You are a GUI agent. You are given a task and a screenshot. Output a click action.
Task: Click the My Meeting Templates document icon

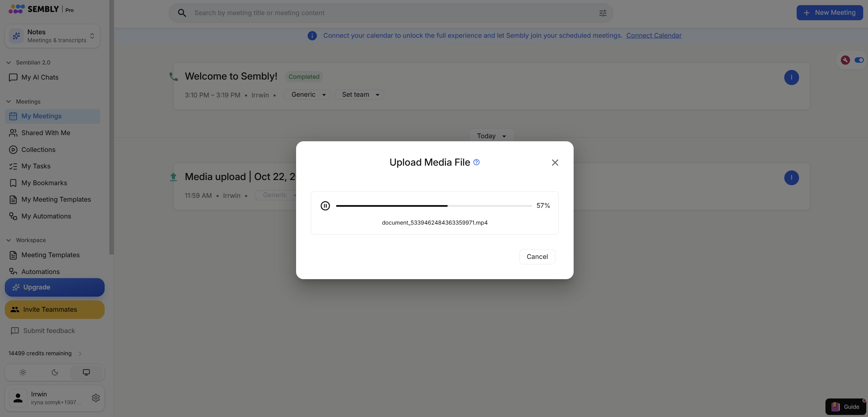coord(13,200)
